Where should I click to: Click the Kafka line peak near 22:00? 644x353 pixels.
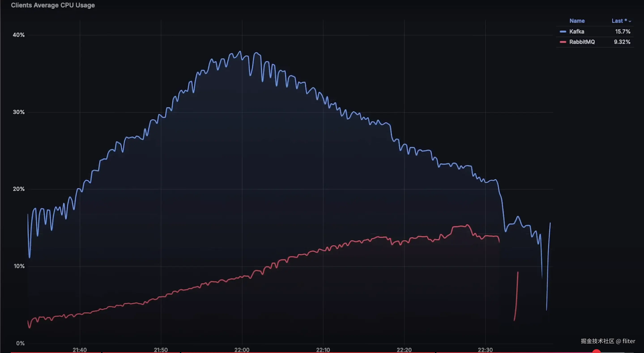pos(240,52)
